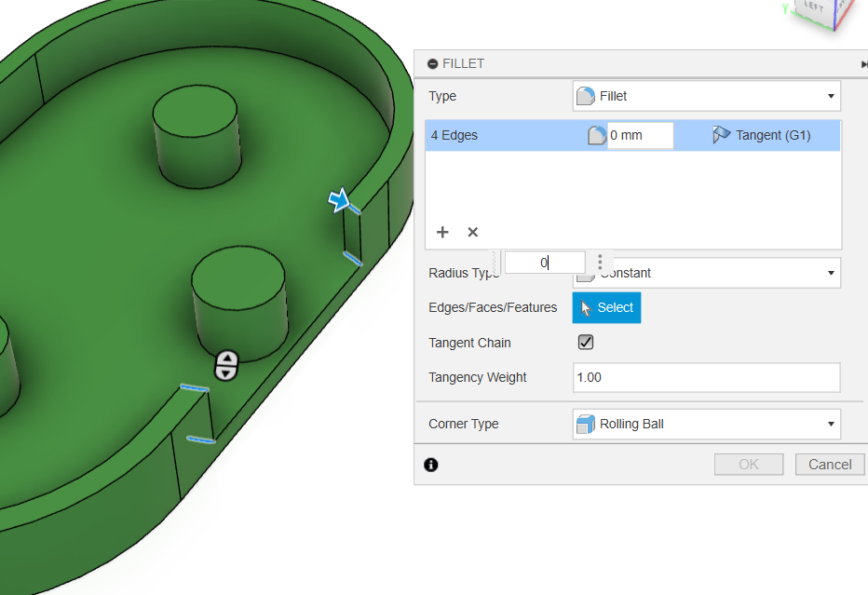Click the plus icon to add selection set
This screenshot has height=595, width=868.
(442, 232)
